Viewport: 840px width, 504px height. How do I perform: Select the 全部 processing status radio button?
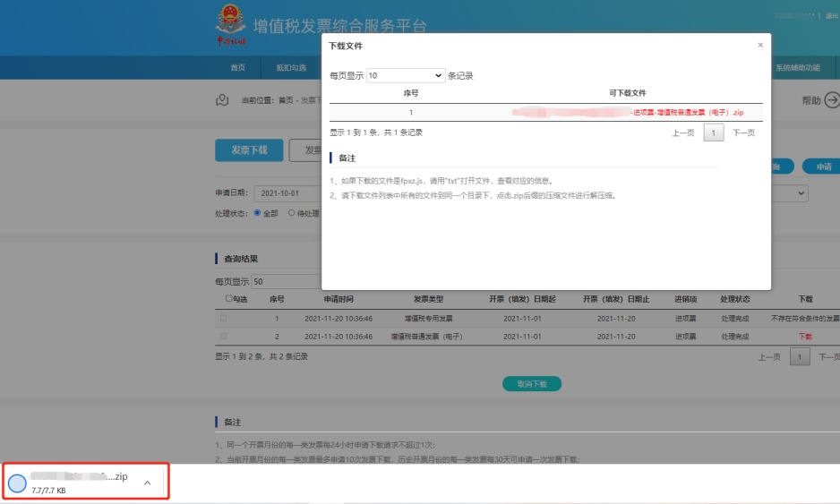coord(258,213)
